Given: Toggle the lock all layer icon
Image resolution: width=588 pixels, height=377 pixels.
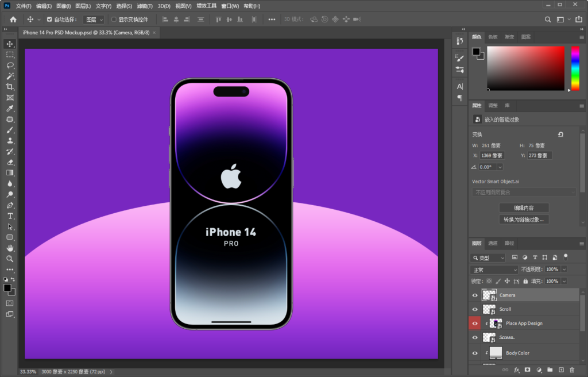Looking at the screenshot, I should click(525, 281).
